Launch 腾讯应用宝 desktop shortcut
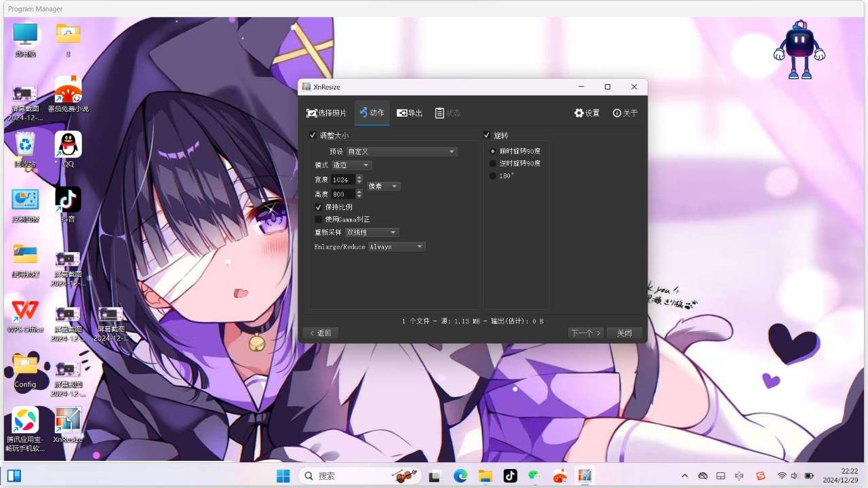Image resolution: width=868 pixels, height=488 pixels. [26, 430]
